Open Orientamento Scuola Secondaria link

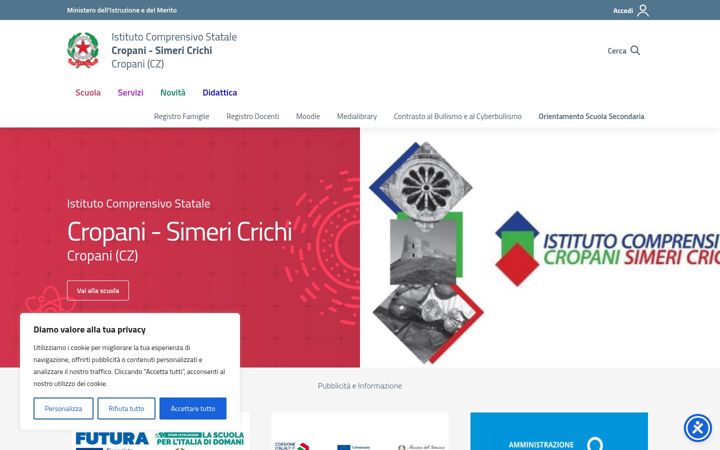pos(591,117)
